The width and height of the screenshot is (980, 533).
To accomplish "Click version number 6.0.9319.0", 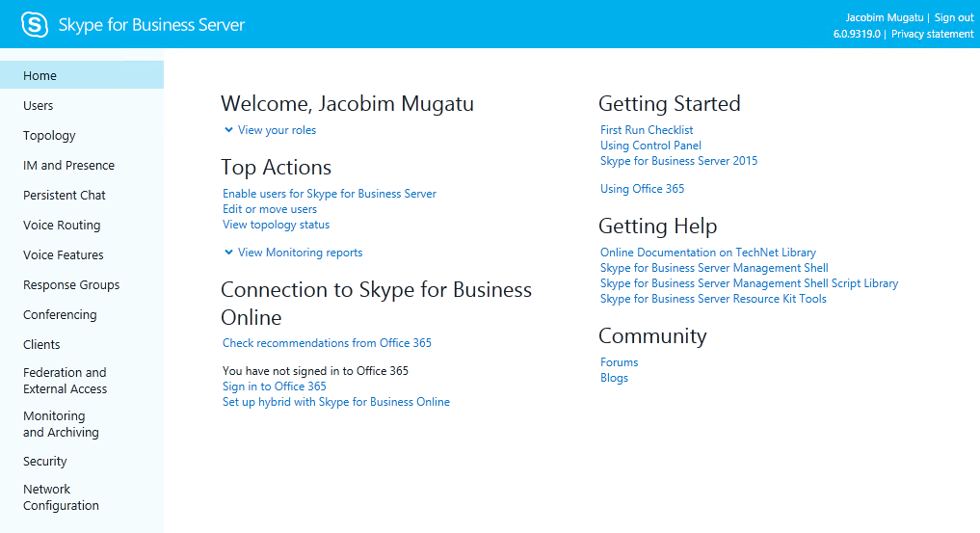I will (857, 34).
